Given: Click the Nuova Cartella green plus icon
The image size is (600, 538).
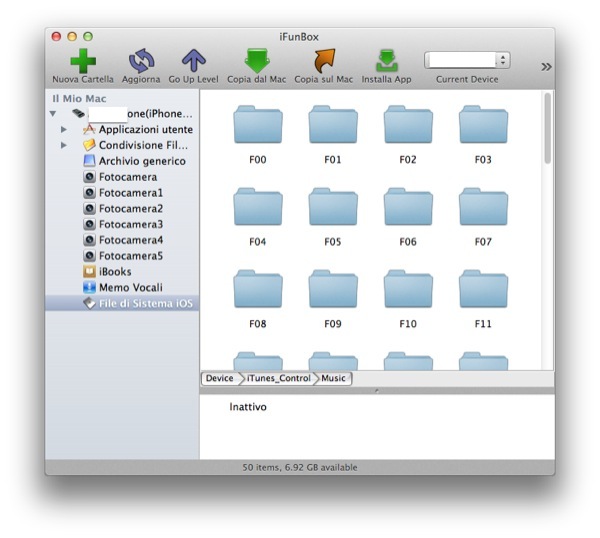Looking at the screenshot, I should point(83,61).
